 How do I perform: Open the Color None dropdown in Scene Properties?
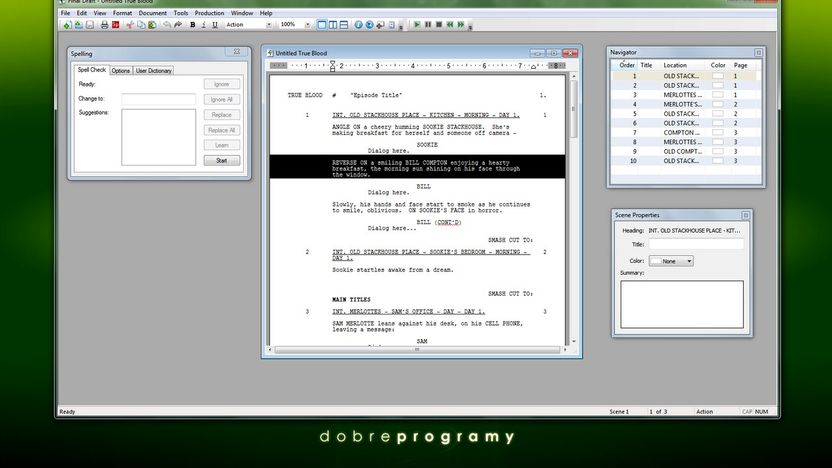[x=671, y=261]
